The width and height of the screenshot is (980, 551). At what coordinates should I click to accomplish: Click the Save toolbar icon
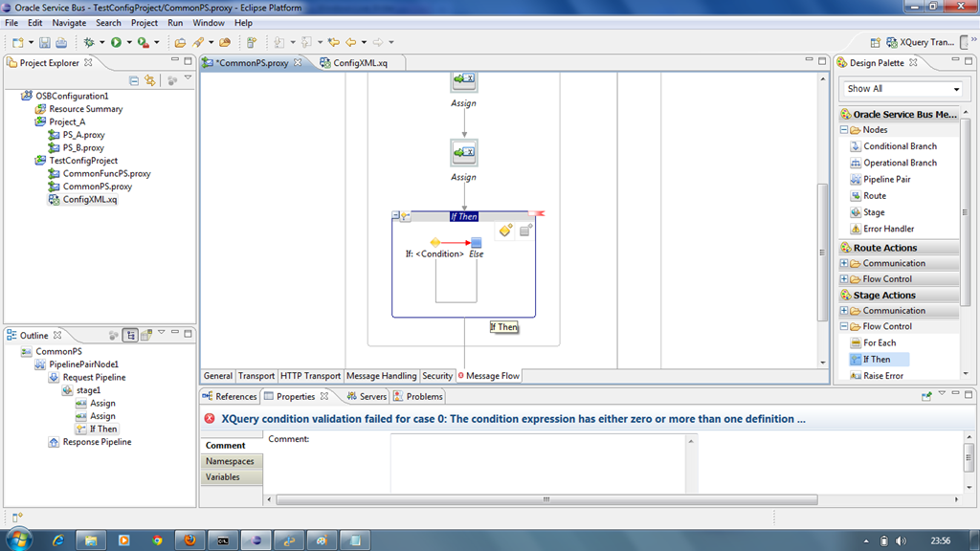[x=45, y=42]
